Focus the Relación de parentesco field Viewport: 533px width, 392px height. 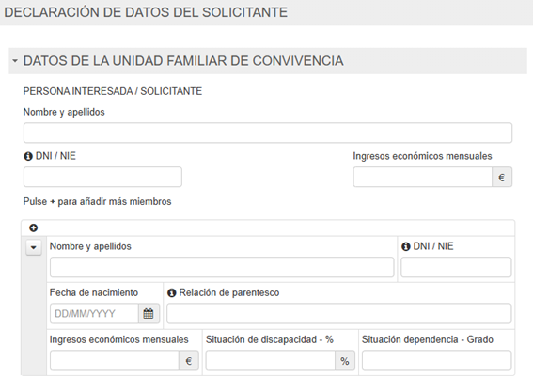339,313
